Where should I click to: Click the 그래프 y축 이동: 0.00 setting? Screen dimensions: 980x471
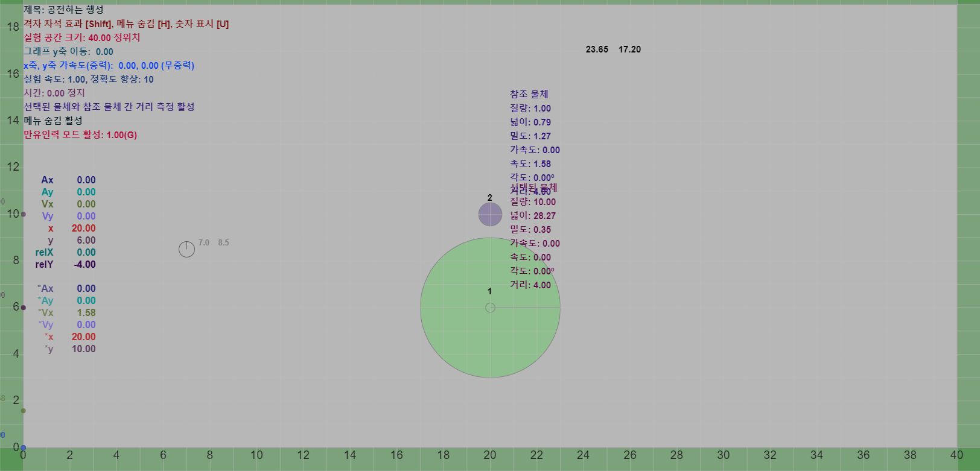(68, 51)
